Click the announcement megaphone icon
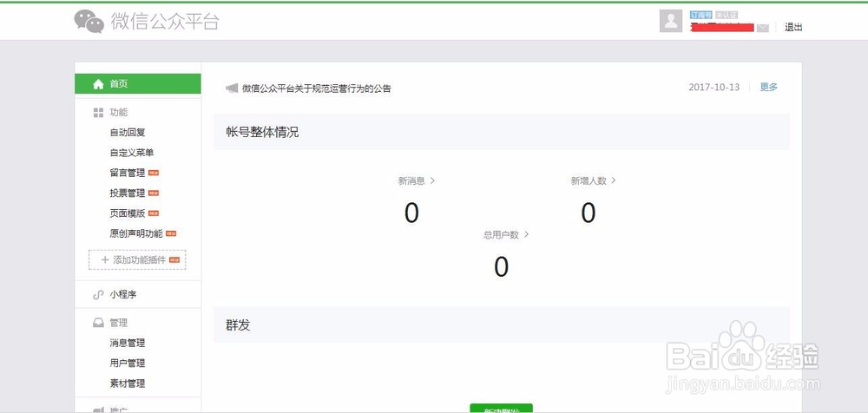This screenshot has height=413, width=868. tap(232, 88)
